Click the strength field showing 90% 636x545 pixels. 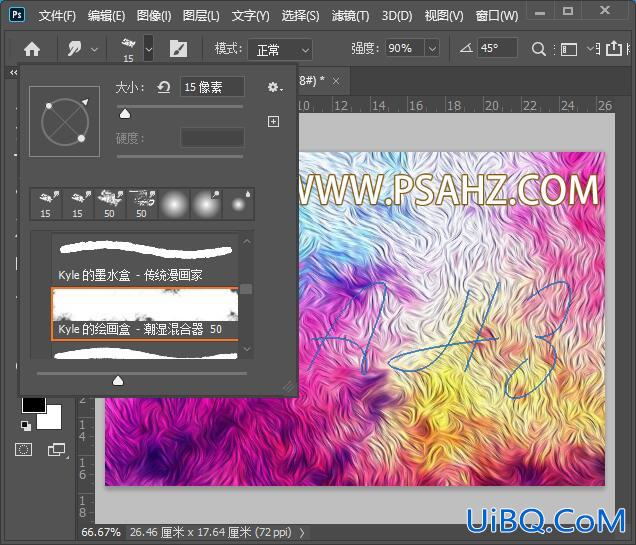pos(404,48)
